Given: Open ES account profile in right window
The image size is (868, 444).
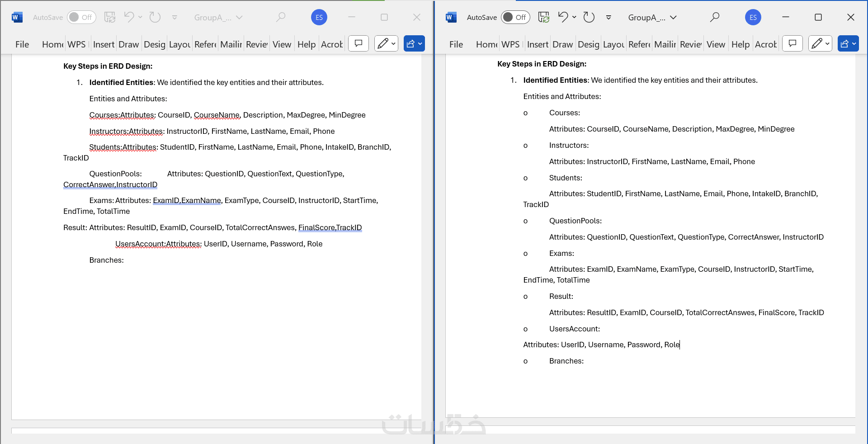Looking at the screenshot, I should [753, 17].
